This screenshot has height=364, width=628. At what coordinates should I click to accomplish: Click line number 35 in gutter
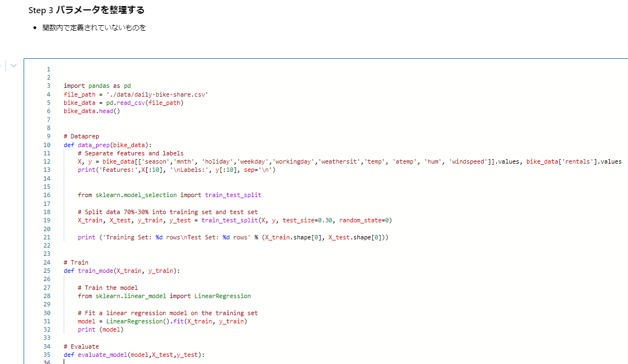47,355
